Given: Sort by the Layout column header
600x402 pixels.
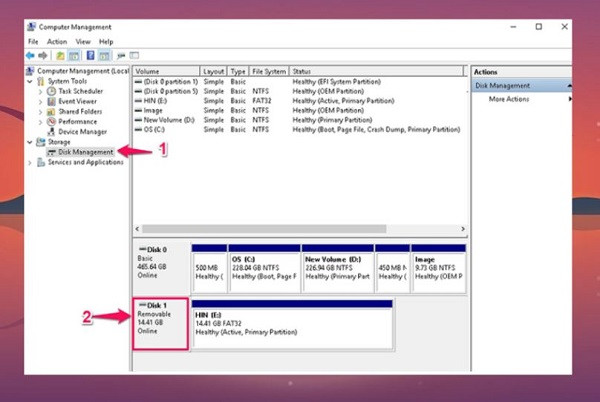Looking at the screenshot, I should 214,71.
